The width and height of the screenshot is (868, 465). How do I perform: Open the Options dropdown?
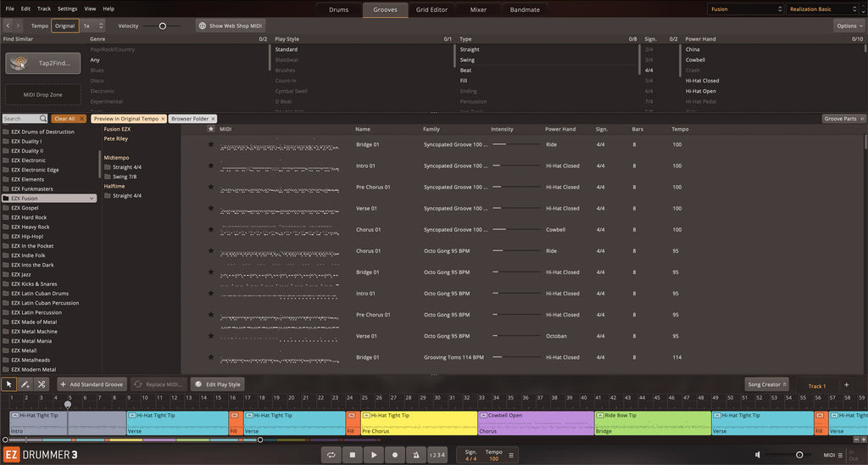[849, 26]
